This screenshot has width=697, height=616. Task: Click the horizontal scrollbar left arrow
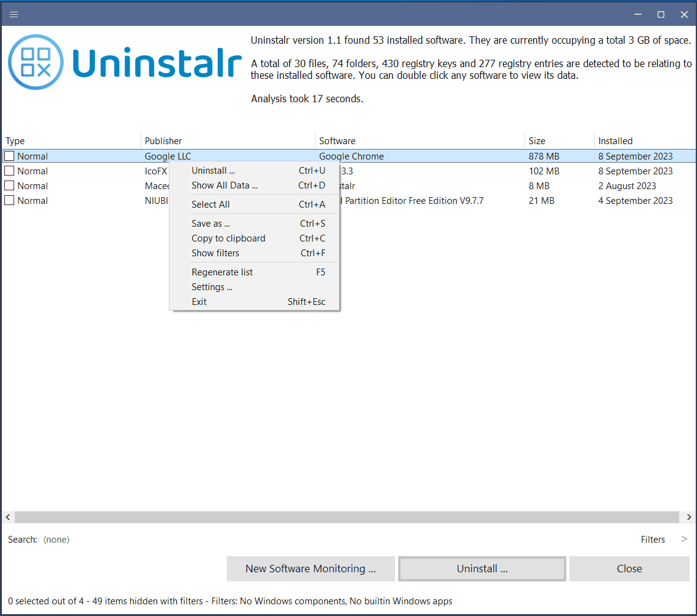tap(8, 517)
